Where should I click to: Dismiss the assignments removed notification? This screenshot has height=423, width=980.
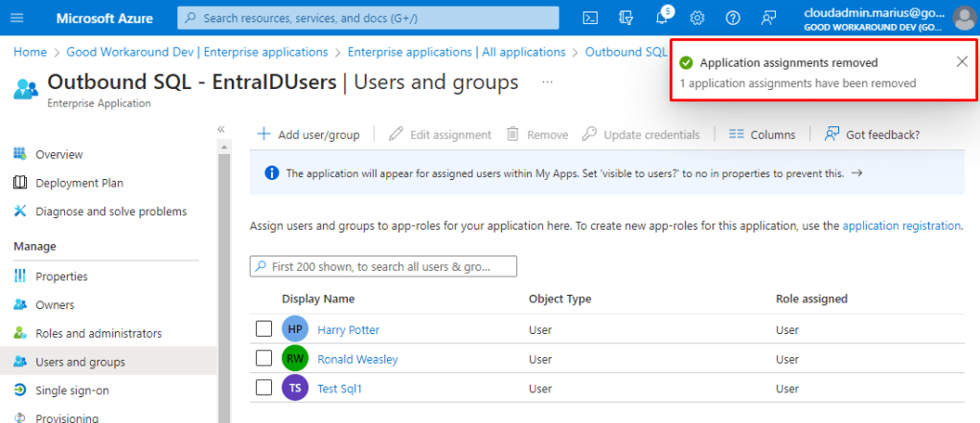tap(962, 62)
